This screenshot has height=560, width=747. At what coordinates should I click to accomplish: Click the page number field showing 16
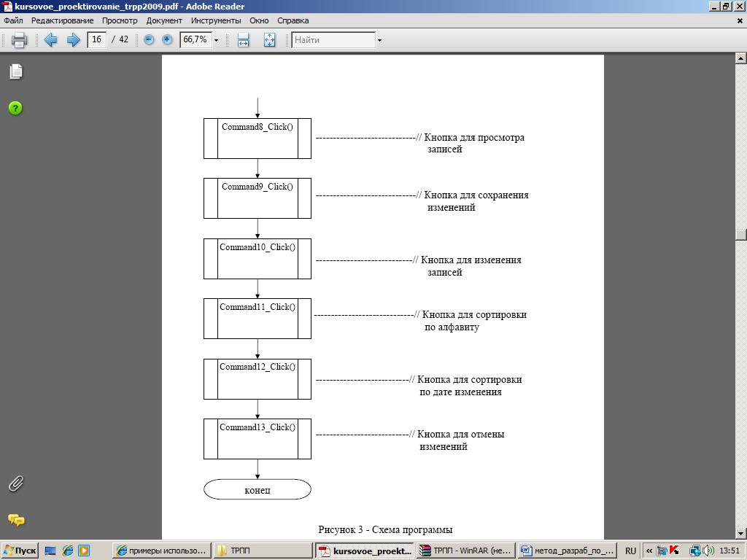coord(97,39)
